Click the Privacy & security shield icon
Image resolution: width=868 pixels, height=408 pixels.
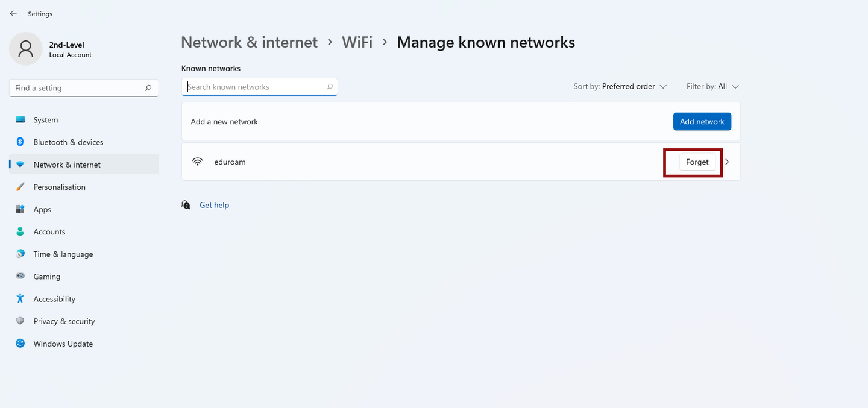pos(20,321)
